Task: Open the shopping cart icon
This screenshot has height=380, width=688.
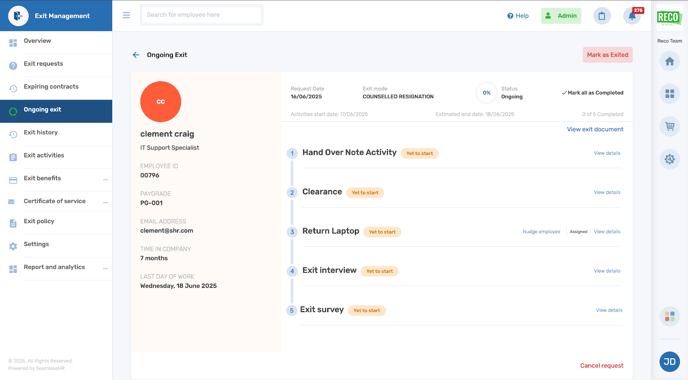Action: click(x=670, y=126)
